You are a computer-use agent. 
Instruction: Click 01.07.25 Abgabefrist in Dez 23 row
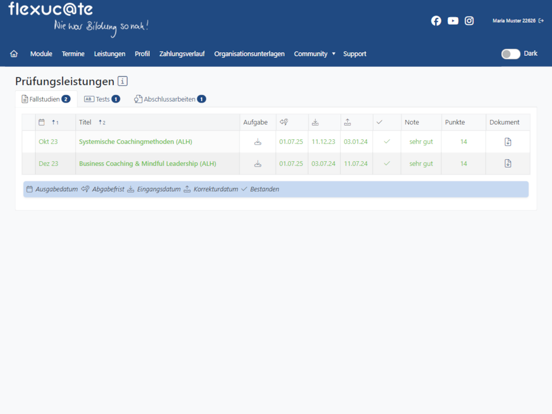[291, 163]
